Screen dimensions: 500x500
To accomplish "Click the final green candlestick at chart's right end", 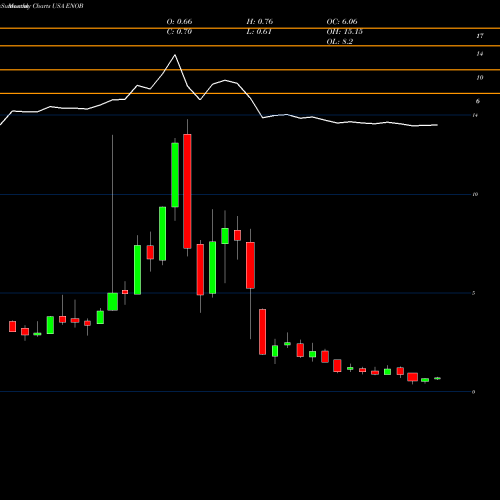I will (x=437, y=378).
